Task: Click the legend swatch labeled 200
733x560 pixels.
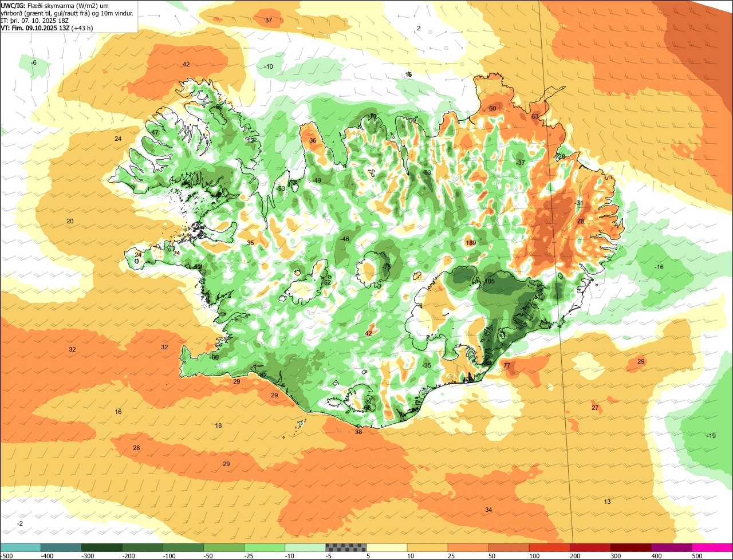Action: pyautogui.click(x=590, y=547)
